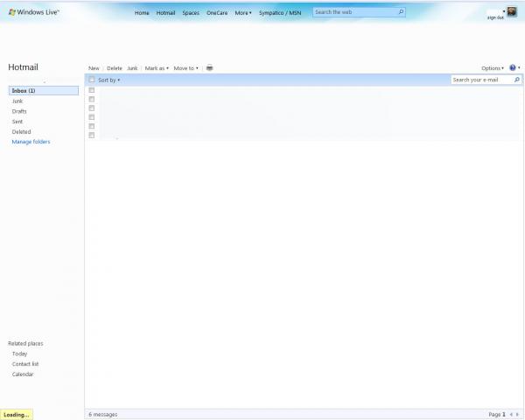Go to previous page arrow

511,414
